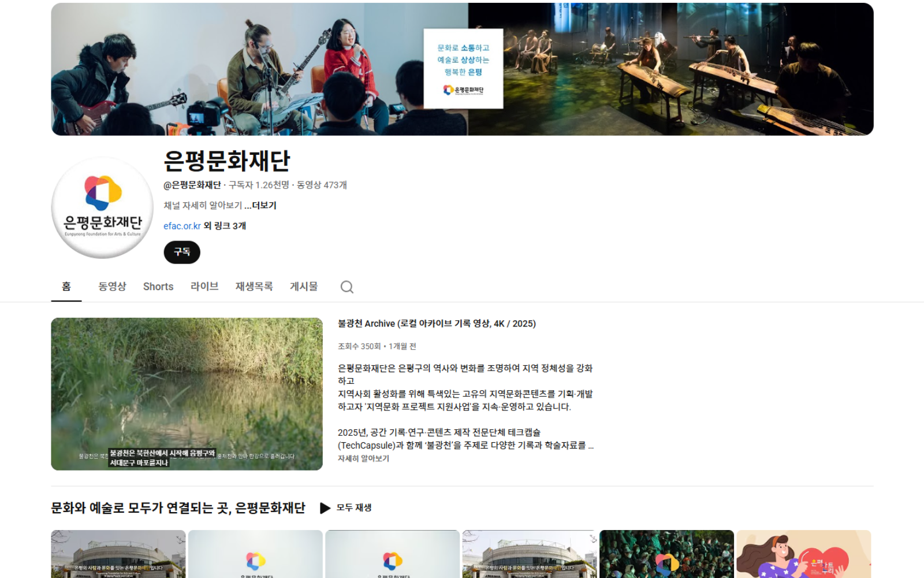Open first playlist thumbnail showing the building
Viewport: 924px width, 578px height.
click(x=118, y=554)
